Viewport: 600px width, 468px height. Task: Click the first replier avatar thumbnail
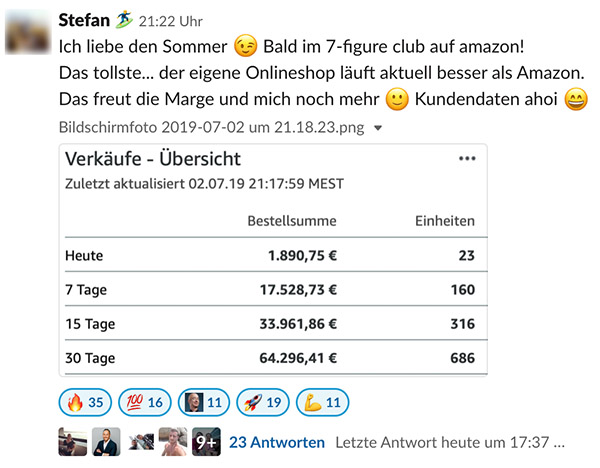73,442
